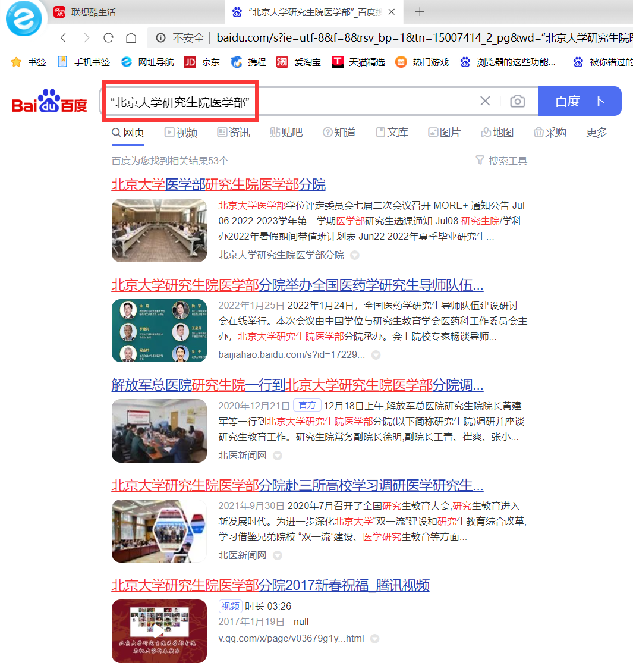Click the green speakers thumbnail

pyautogui.click(x=159, y=331)
